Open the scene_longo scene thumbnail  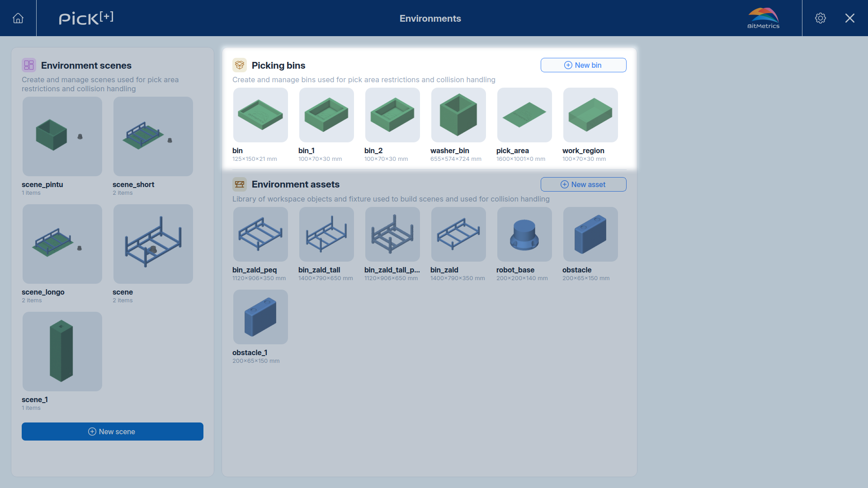click(x=62, y=244)
